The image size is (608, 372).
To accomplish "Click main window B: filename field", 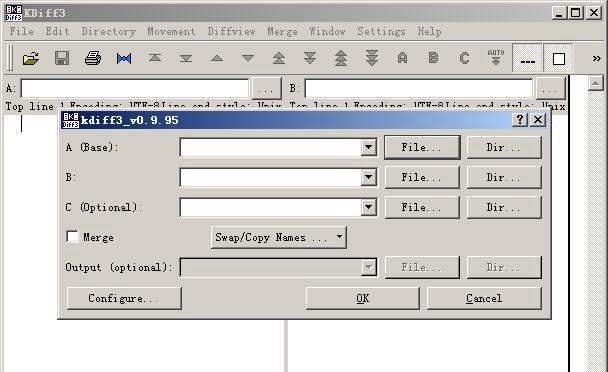I will pyautogui.click(x=419, y=88).
